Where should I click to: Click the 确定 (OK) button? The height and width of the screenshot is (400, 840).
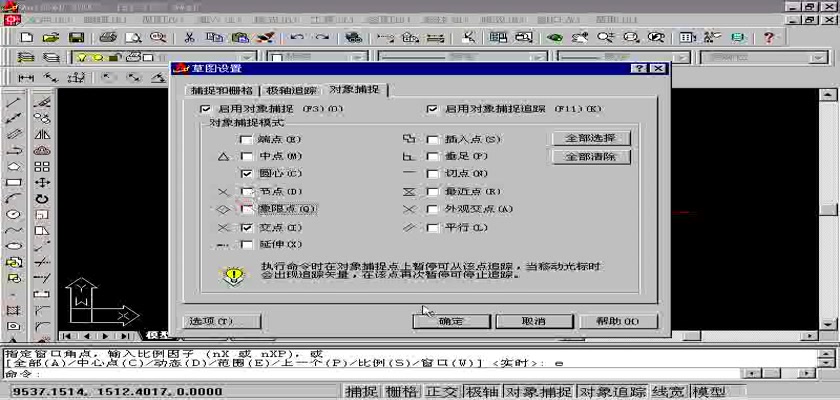coord(450,321)
